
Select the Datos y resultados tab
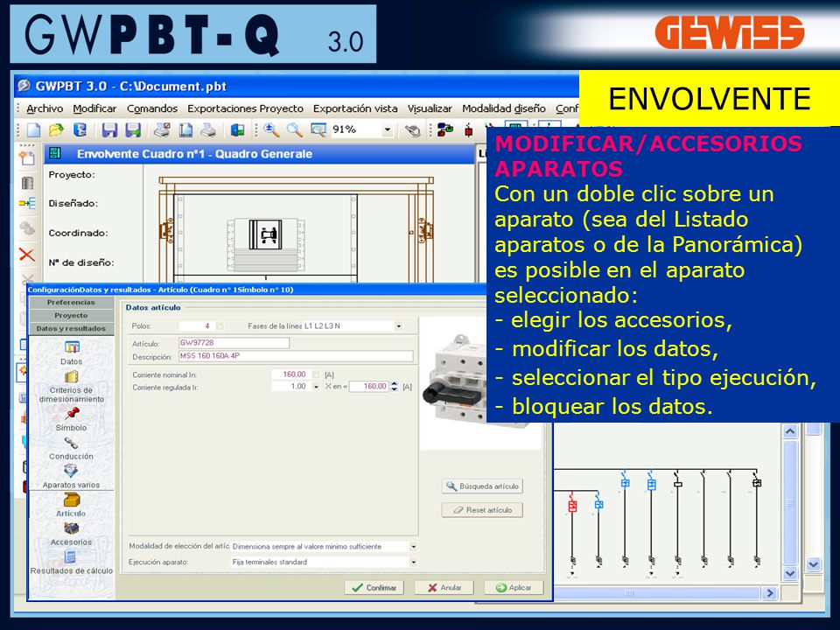[71, 328]
